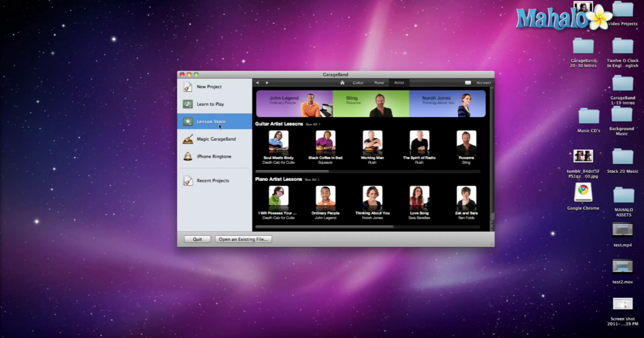Go back with the left arrow
The height and width of the screenshot is (338, 644).
[x=257, y=83]
